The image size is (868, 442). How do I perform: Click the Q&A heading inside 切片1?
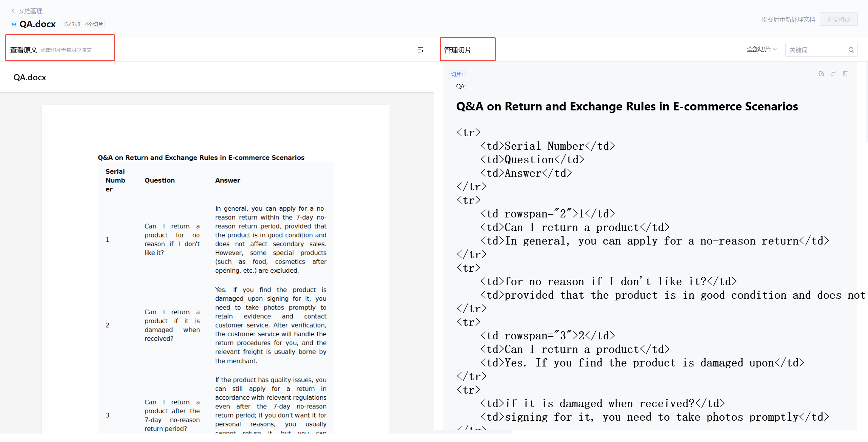(627, 106)
